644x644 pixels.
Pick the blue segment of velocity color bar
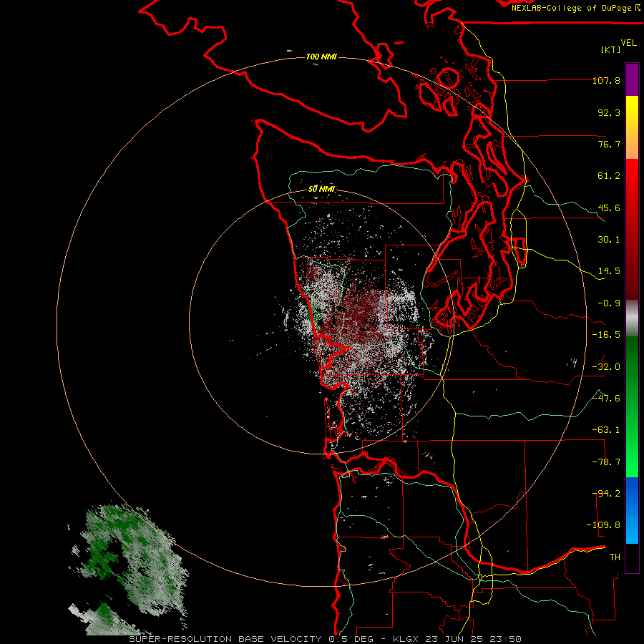click(632, 510)
